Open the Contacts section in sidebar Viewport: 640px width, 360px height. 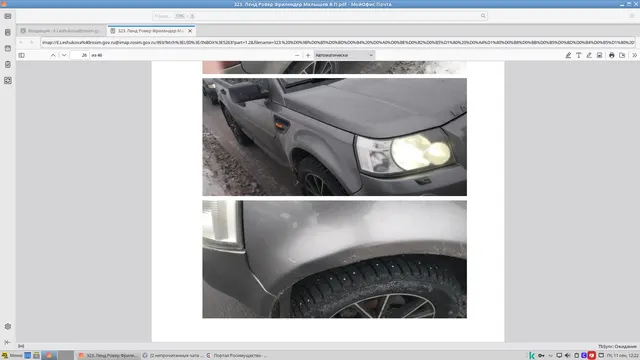coord(8,32)
